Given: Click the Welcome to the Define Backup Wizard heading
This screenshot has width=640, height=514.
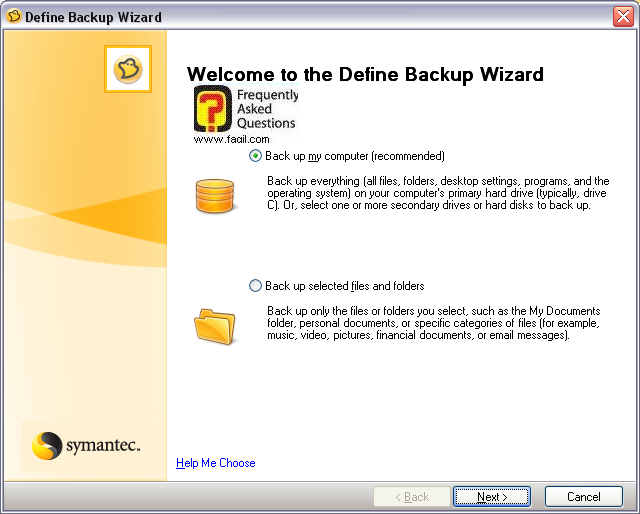Looking at the screenshot, I should [365, 74].
